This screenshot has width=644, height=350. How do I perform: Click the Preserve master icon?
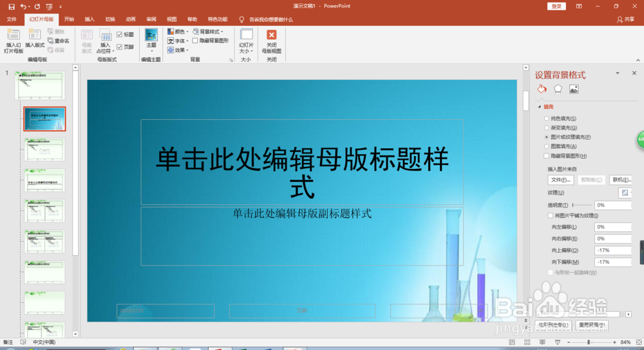[50, 50]
